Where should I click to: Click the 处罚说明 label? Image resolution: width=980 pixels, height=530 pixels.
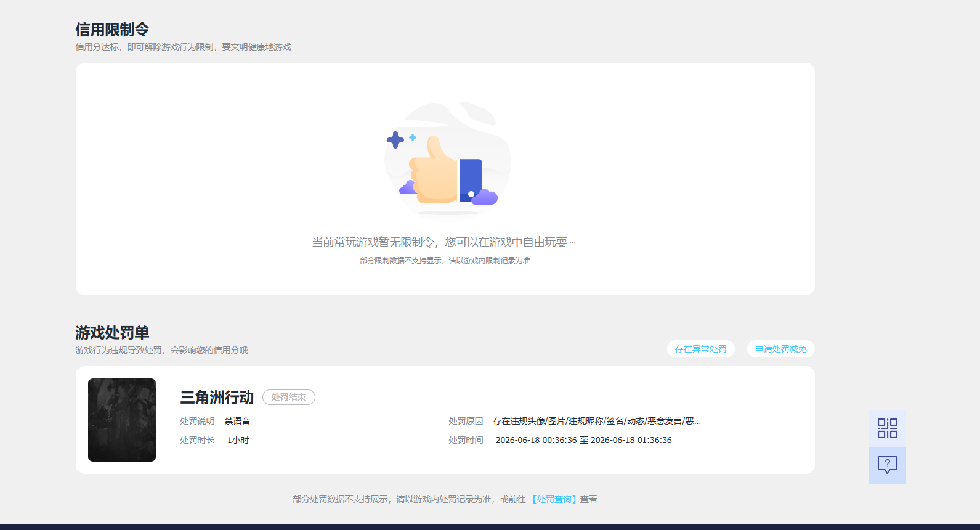pyautogui.click(x=197, y=421)
